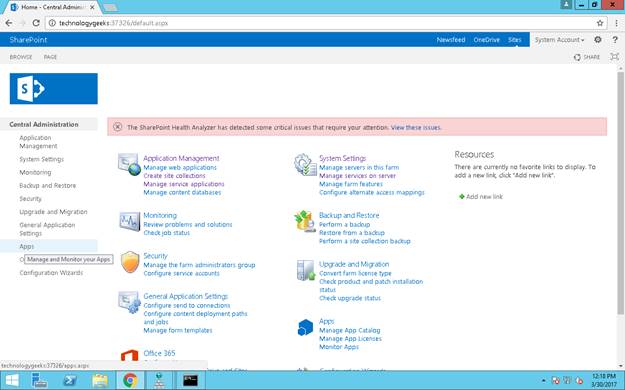
Task: Open File Explorer from the taskbar
Action: coord(100,380)
